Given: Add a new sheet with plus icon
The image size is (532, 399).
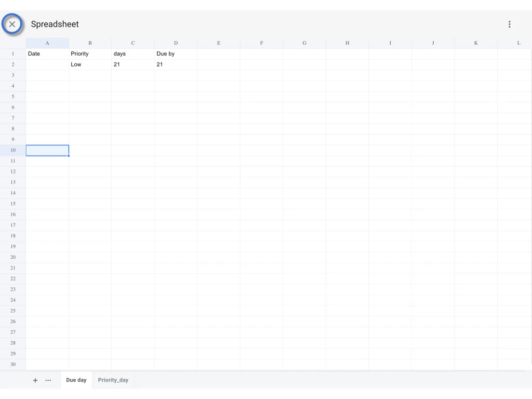Looking at the screenshot, I should [35, 380].
